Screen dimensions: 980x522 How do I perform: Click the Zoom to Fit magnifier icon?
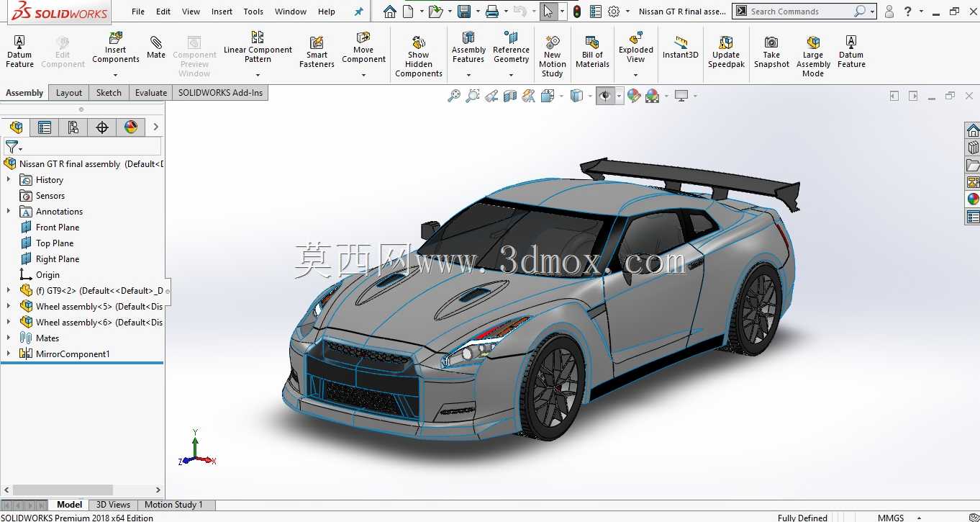point(454,96)
